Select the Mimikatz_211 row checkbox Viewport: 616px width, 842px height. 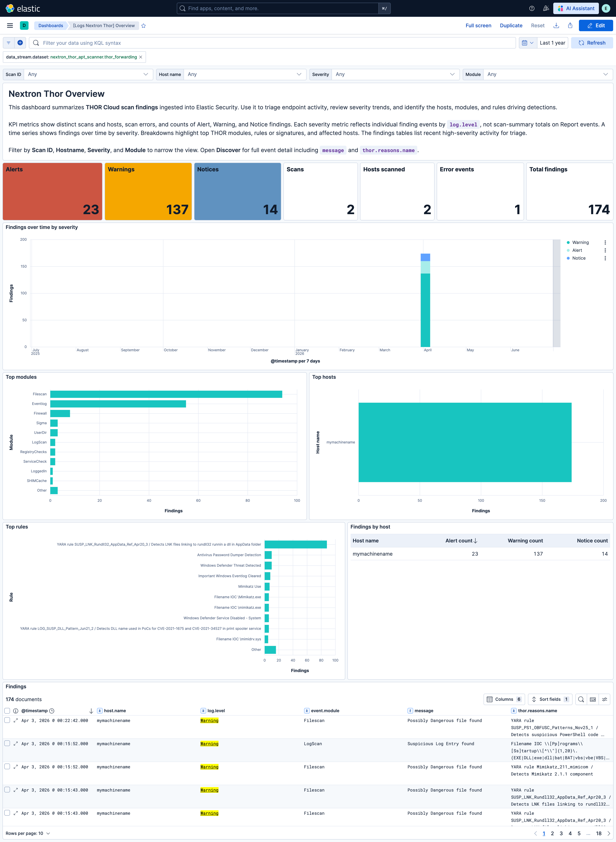point(7,766)
